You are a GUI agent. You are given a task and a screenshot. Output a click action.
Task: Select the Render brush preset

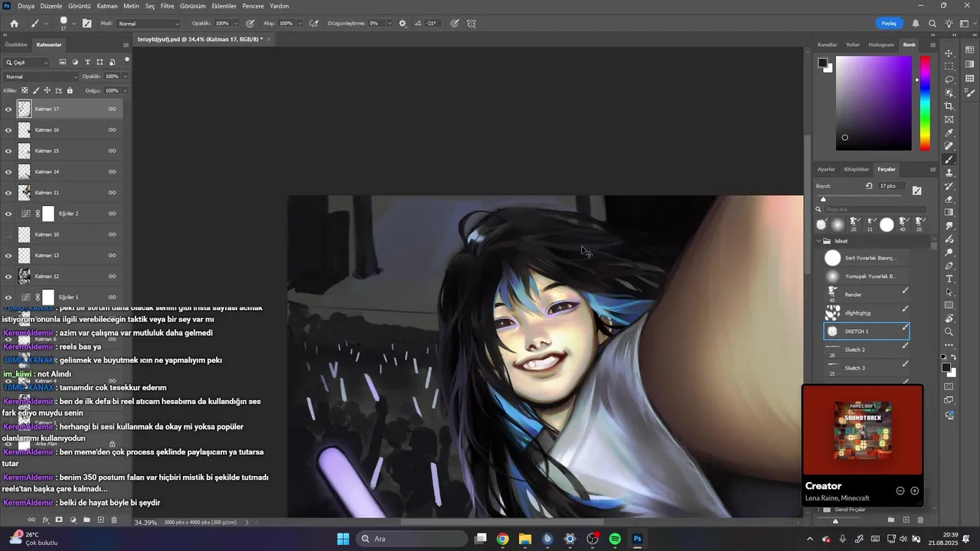point(867,295)
